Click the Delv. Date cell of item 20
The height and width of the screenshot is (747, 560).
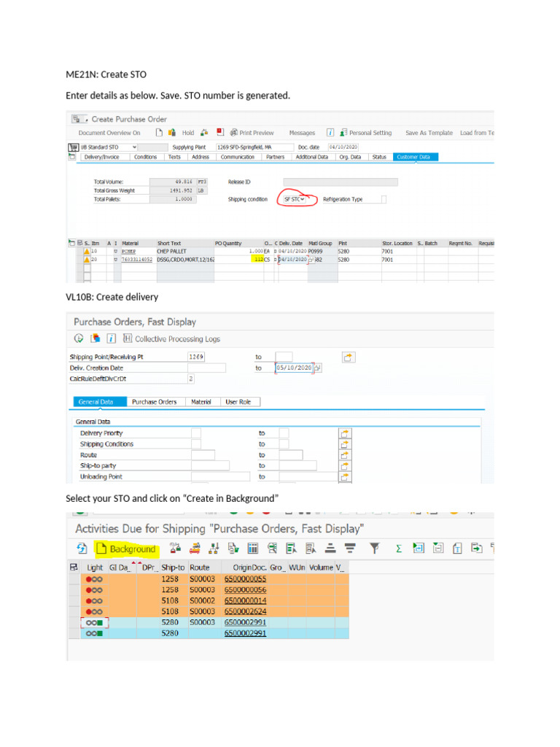click(292, 260)
